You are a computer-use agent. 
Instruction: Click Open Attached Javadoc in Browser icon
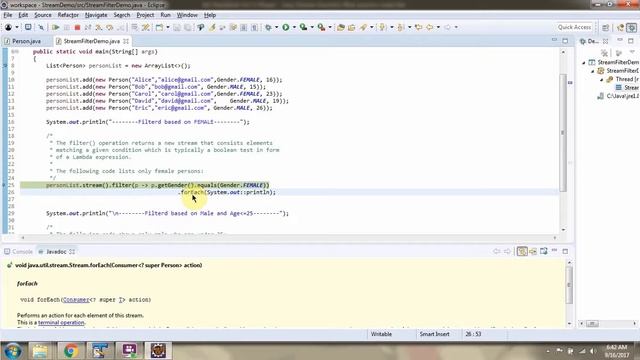(544, 251)
